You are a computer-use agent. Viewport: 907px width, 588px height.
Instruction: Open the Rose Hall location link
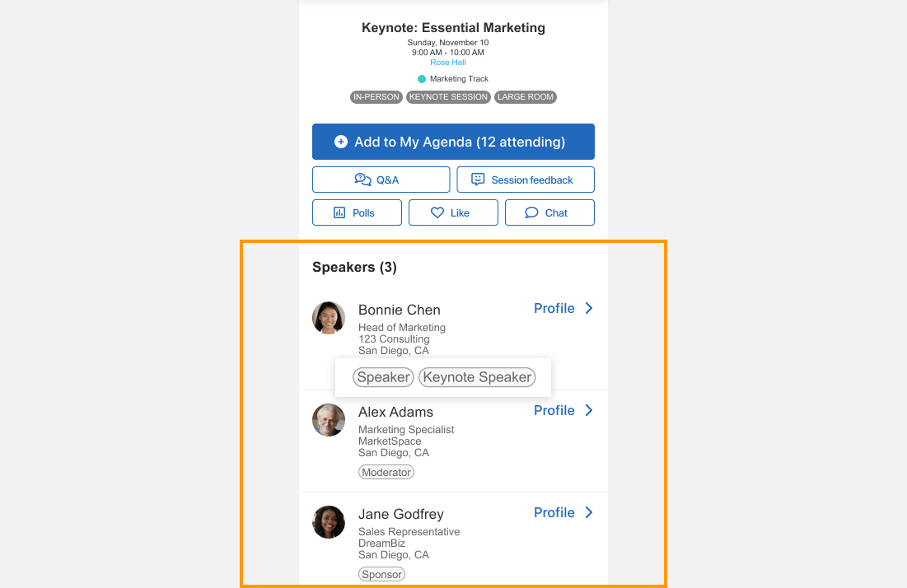coord(448,63)
